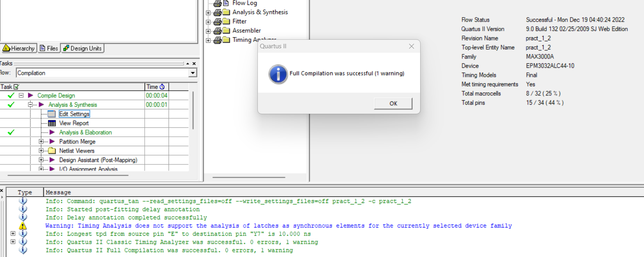The height and width of the screenshot is (257, 644).
Task: Select Edit Settings under Analysis & Synthesis
Action: pyautogui.click(x=74, y=114)
